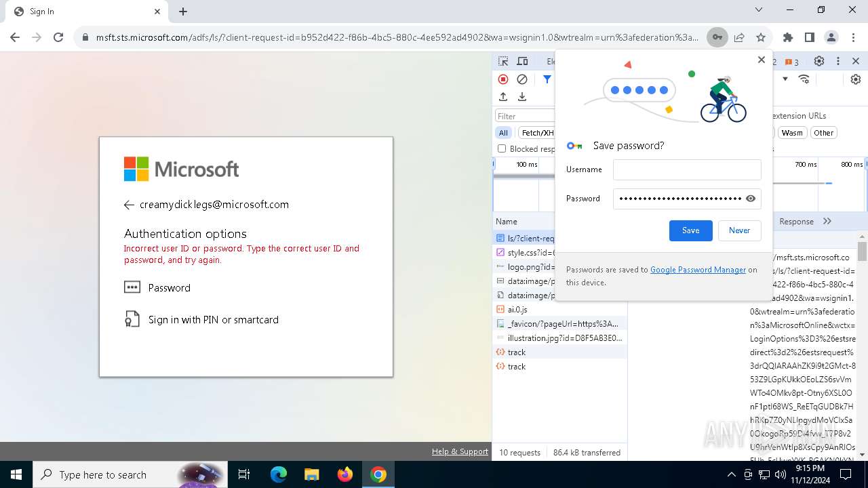Viewport: 868px width, 488px height.
Task: Export HAR with the download arrow
Action: click(522, 97)
